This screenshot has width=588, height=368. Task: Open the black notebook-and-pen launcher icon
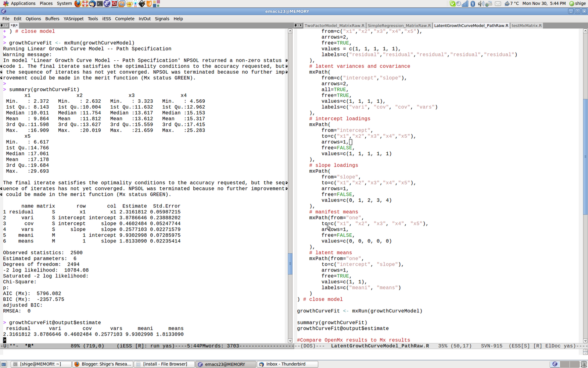coord(142,4)
